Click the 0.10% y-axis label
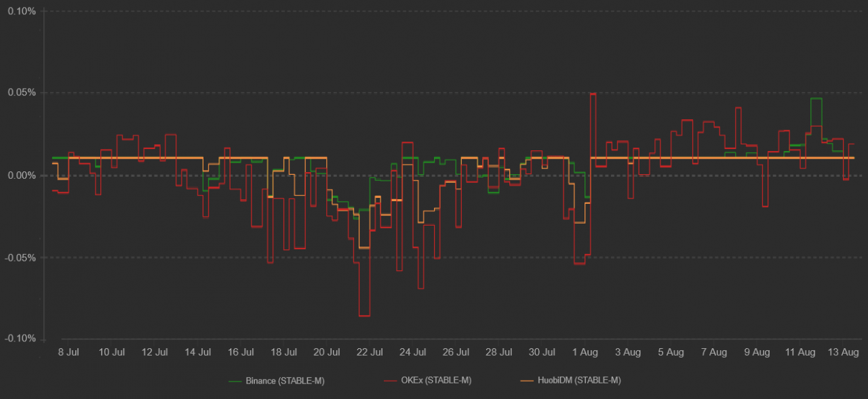This screenshot has width=868, height=399. (22, 11)
